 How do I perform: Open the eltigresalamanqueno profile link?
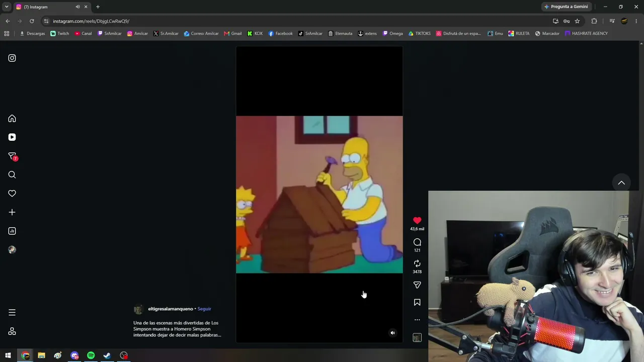coord(171,309)
